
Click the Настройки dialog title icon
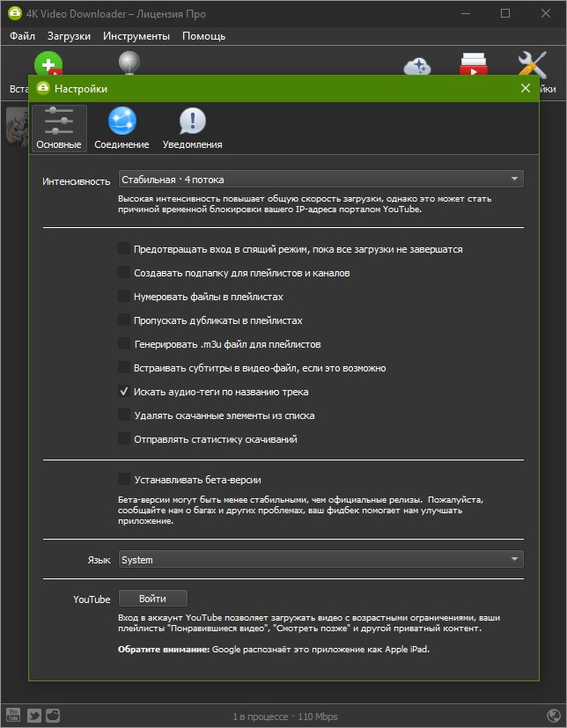(x=43, y=88)
